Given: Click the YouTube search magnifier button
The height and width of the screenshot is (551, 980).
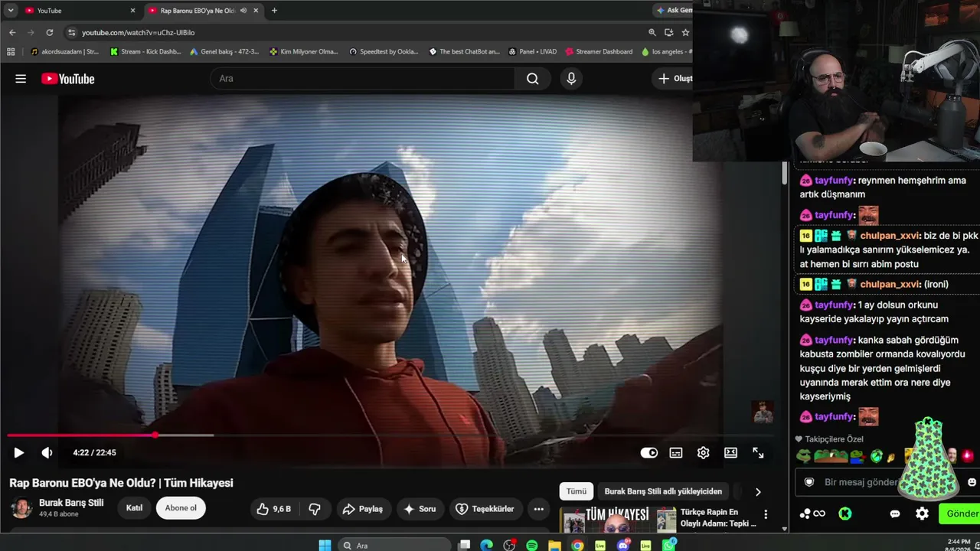Looking at the screenshot, I should pos(533,79).
